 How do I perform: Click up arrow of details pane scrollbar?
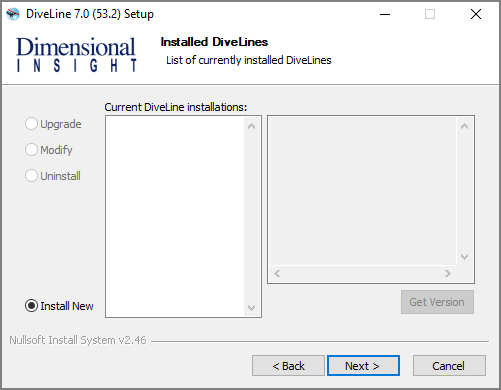tap(464, 126)
